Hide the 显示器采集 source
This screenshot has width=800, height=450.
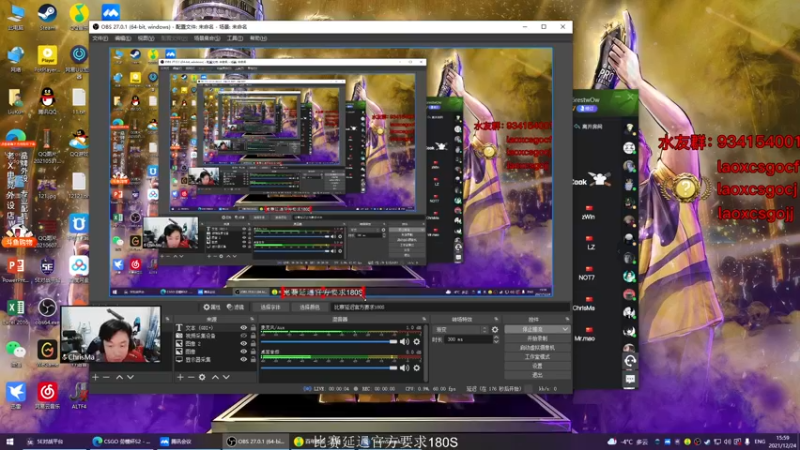[243, 359]
